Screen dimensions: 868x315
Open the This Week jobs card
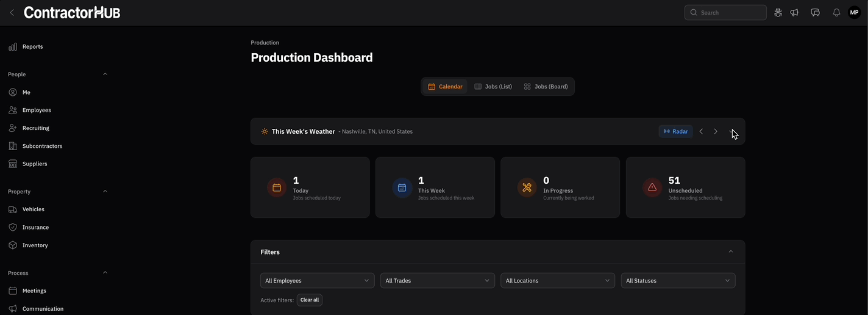tap(435, 187)
